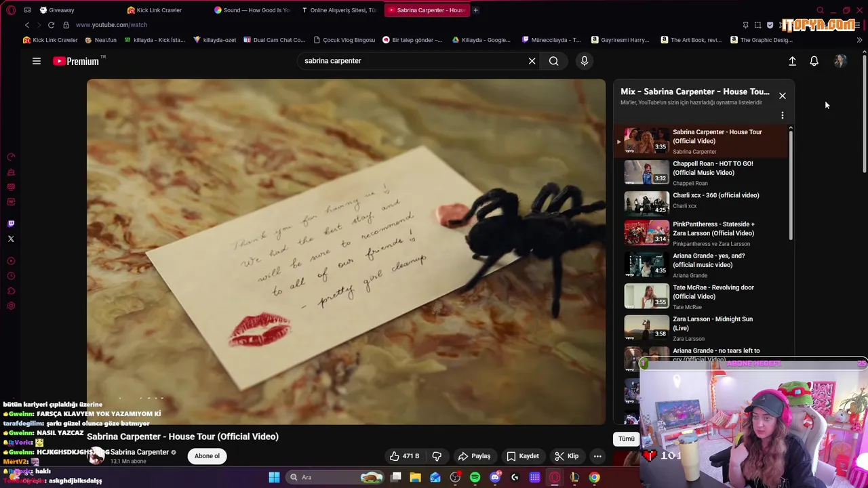
Task: Save the video using Kaydet
Action: [523, 456]
